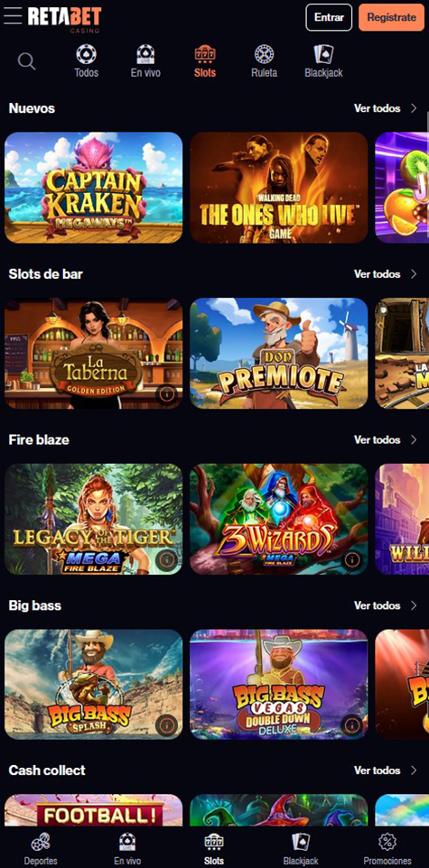Expand Fire blaze Ver todos arrow
Screen dimensions: 429x868
(x=414, y=440)
